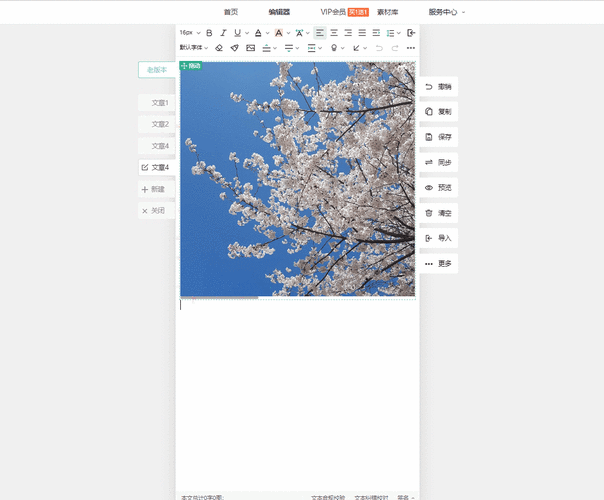Viewport: 604px width, 500px height.
Task: Open the text highlight color picker
Action: [279, 33]
